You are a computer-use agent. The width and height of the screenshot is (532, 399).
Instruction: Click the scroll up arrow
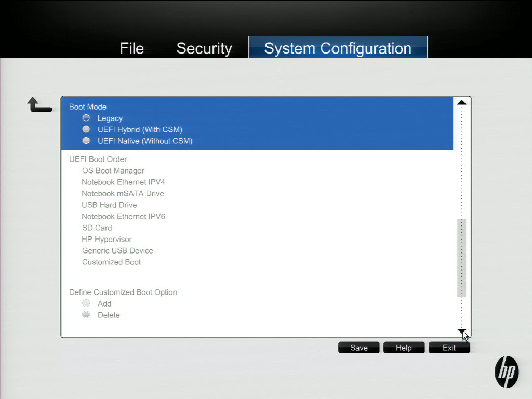[461, 103]
